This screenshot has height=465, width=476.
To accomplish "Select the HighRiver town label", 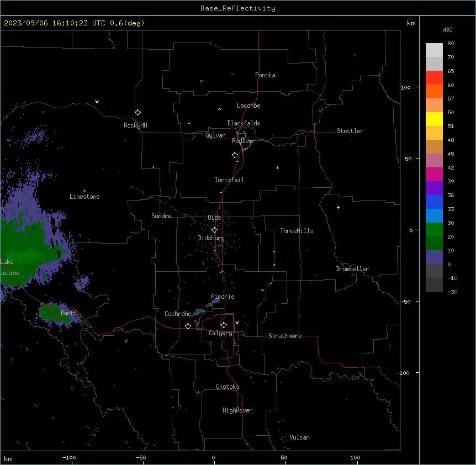I will coord(237,410).
